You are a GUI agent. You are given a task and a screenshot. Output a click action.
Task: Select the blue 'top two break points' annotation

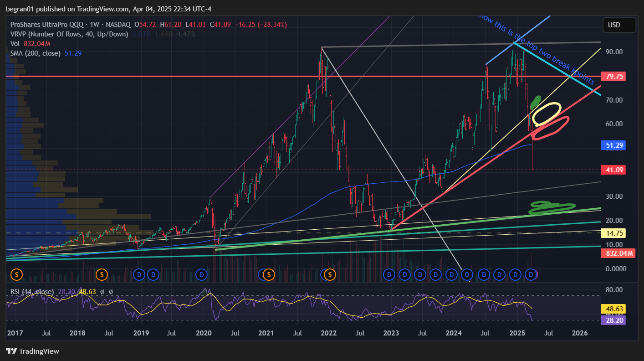[537, 49]
